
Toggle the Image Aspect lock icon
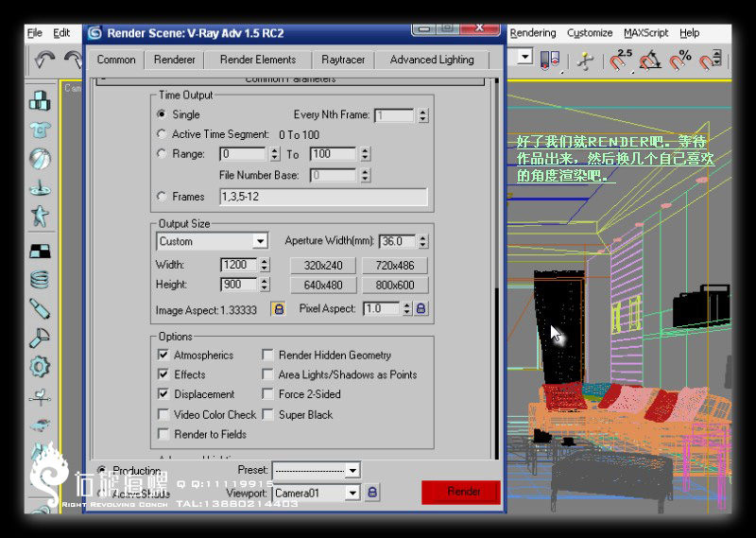[x=278, y=309]
